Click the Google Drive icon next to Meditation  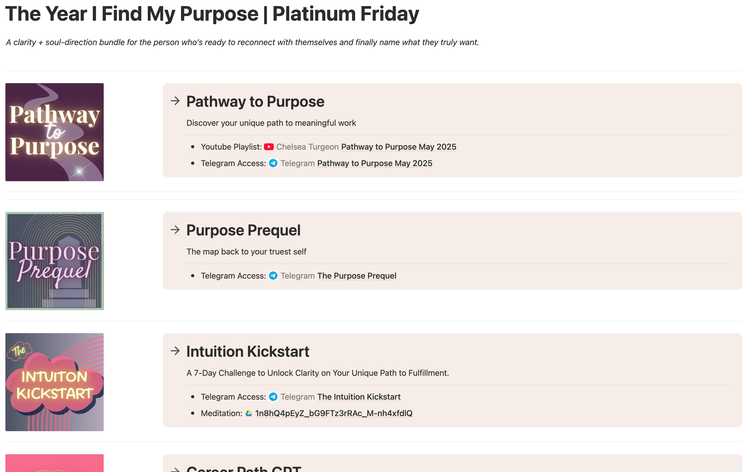[249, 413]
